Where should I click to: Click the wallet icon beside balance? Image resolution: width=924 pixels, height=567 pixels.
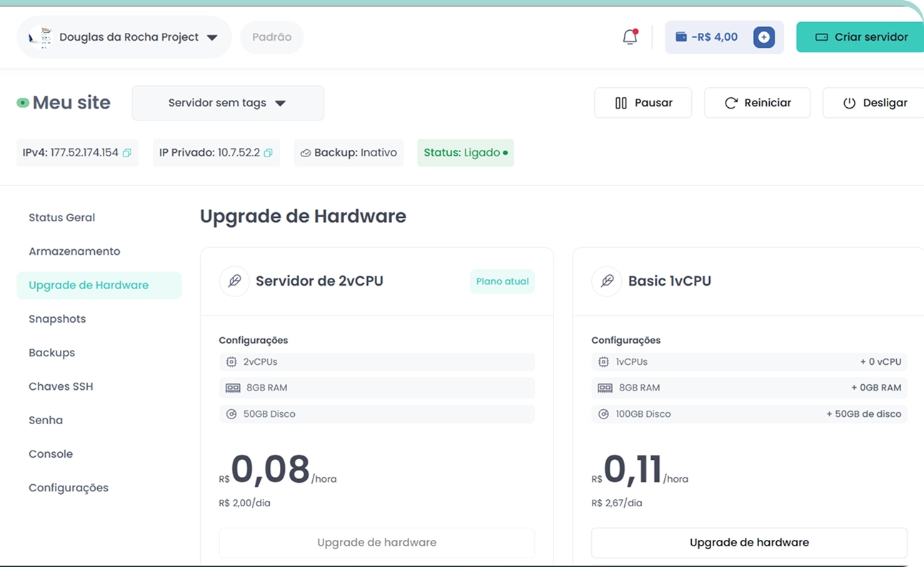click(681, 37)
